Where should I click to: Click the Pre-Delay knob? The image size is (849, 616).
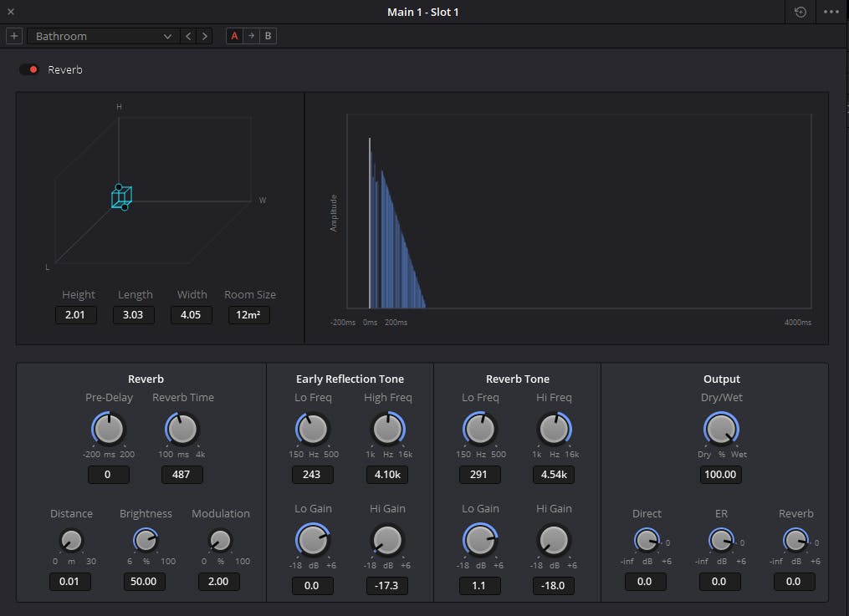(x=108, y=430)
